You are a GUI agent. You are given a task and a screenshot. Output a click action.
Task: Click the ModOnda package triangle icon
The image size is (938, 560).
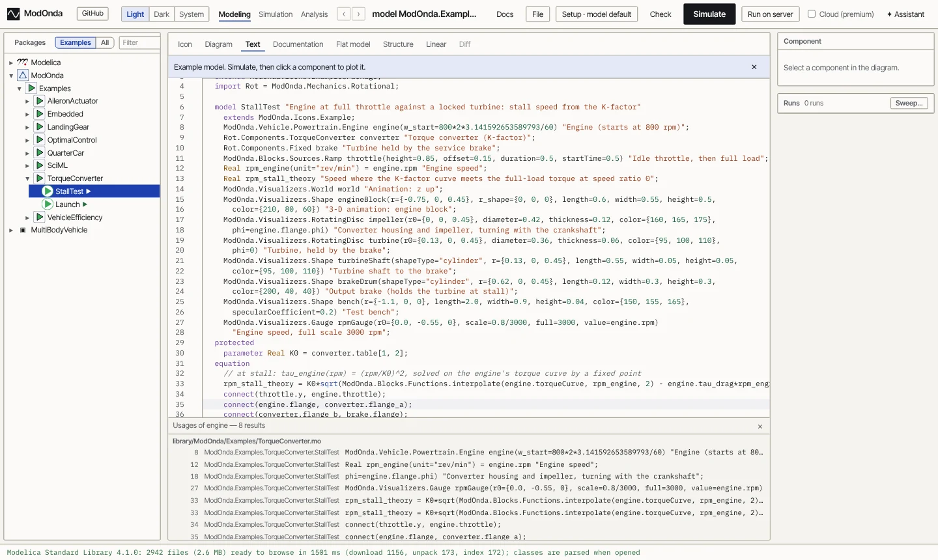(x=23, y=76)
